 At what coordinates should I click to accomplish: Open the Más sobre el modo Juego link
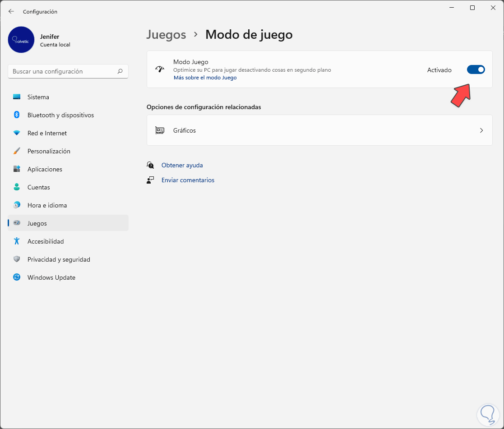[x=205, y=78]
